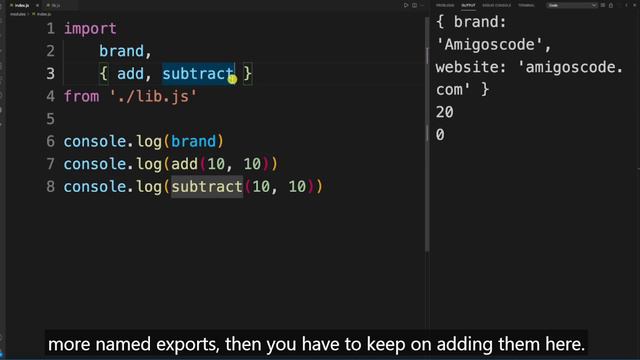Open the Terminal panel tab

526,5
